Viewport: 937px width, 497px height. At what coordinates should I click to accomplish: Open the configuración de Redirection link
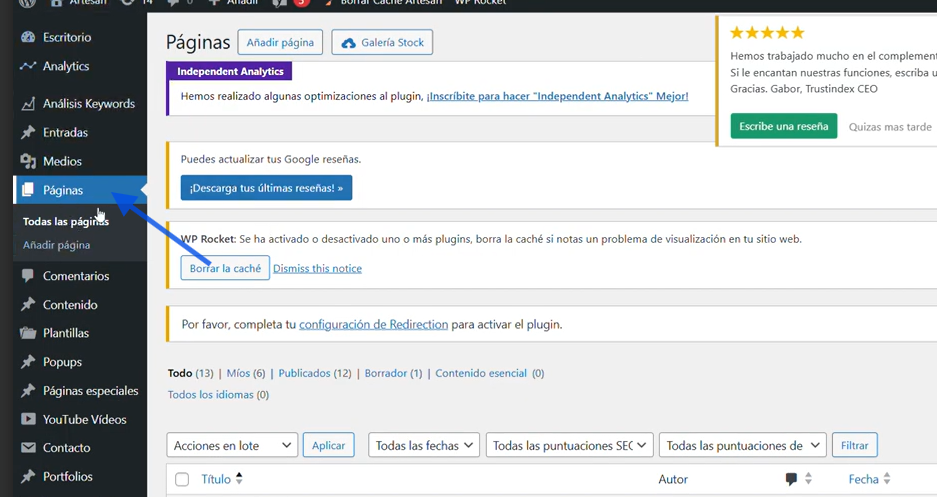[x=373, y=324]
